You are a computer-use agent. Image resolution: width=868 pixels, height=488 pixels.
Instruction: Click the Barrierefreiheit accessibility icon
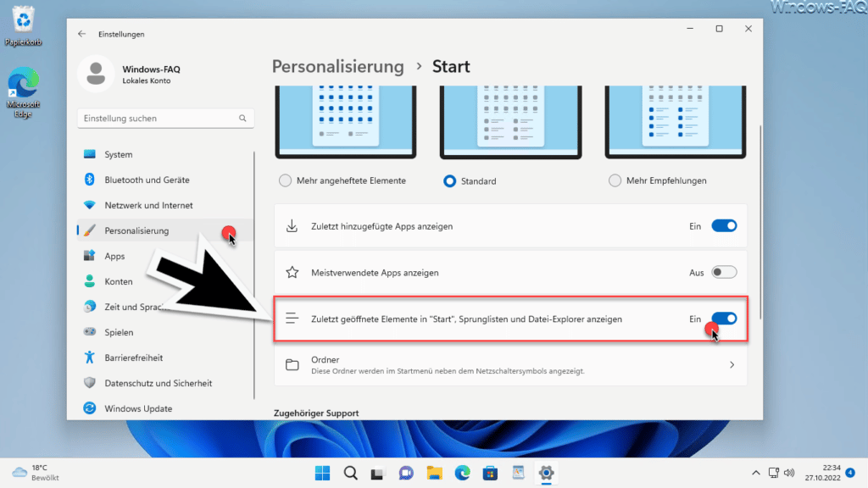[89, 358]
